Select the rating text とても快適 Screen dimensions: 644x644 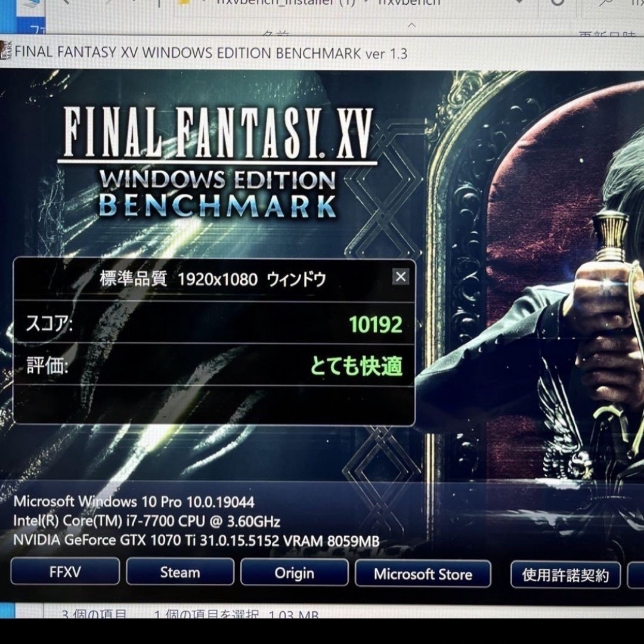(356, 366)
